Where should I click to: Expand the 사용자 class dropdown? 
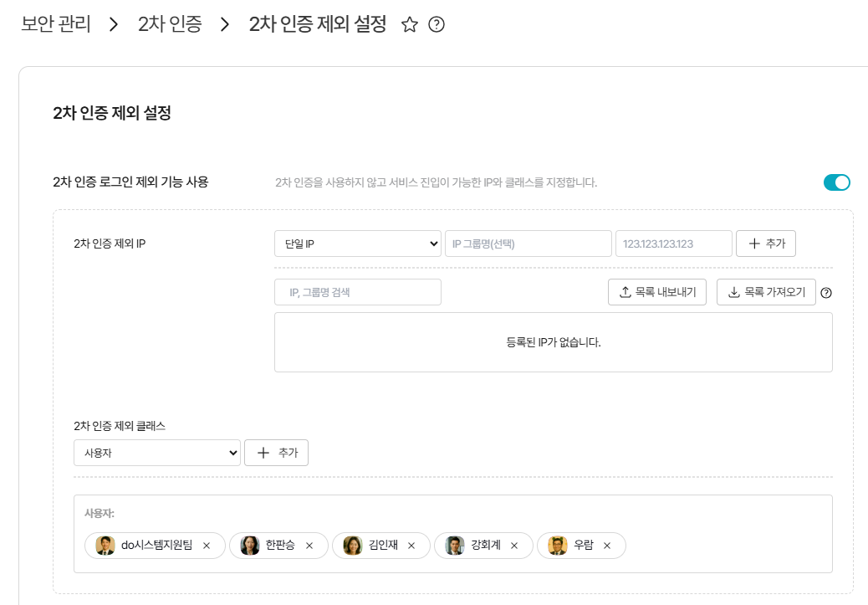(156, 453)
